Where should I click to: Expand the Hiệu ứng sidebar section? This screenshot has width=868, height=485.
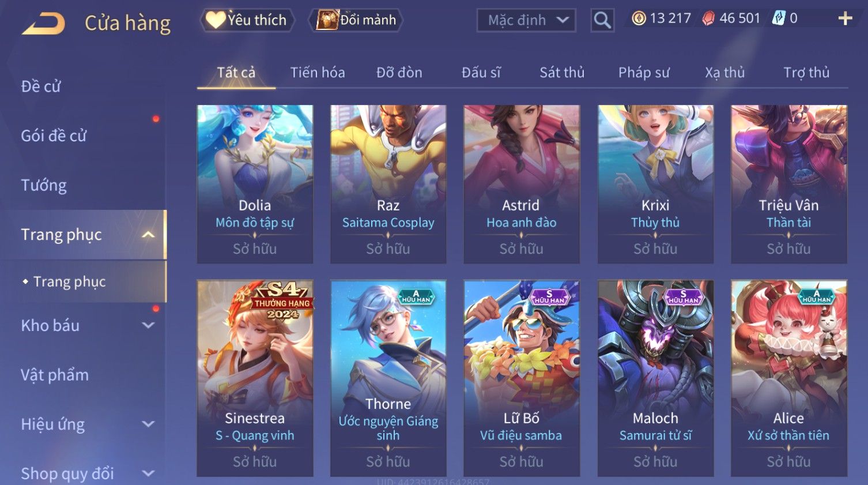[149, 424]
